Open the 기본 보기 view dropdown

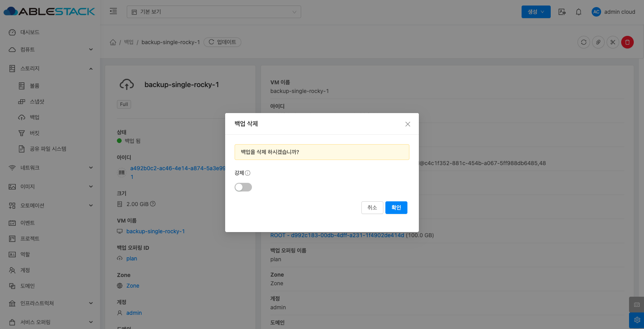214,12
